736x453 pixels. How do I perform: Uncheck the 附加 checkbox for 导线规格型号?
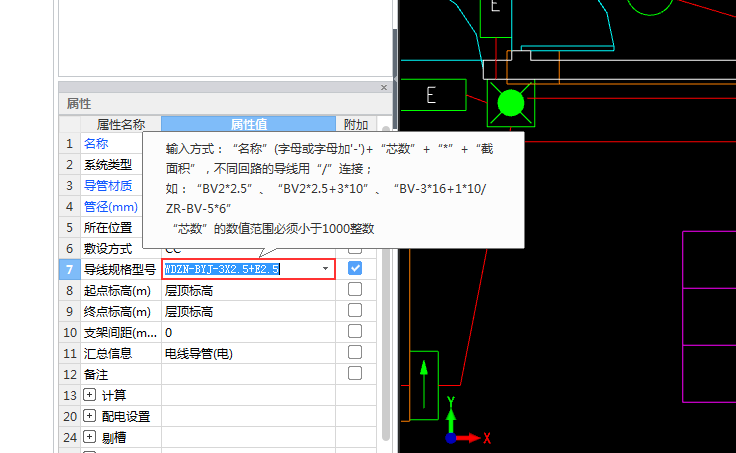tap(355, 268)
